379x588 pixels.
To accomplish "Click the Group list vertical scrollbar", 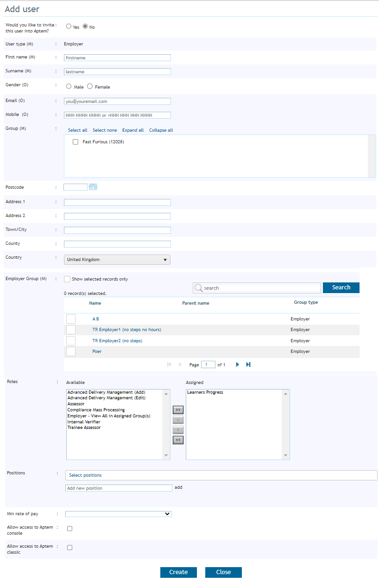I will (x=372, y=156).
